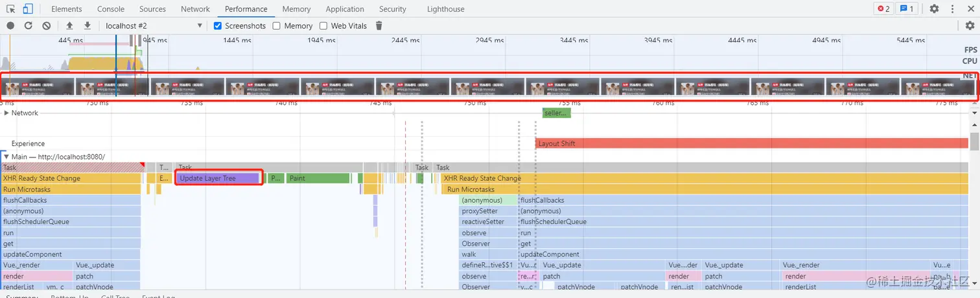The height and width of the screenshot is (298, 980).
Task: Open the Sources tab
Action: coord(153,9)
